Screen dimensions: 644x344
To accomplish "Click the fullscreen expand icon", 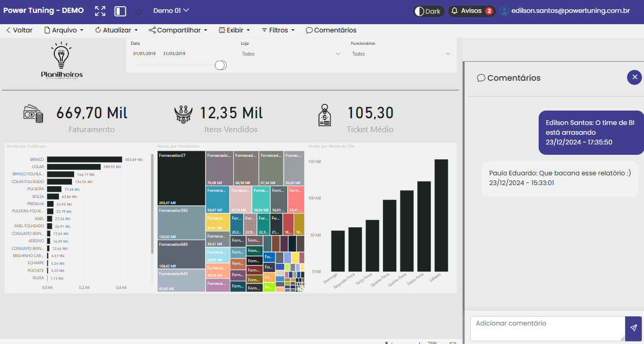I will [100, 11].
